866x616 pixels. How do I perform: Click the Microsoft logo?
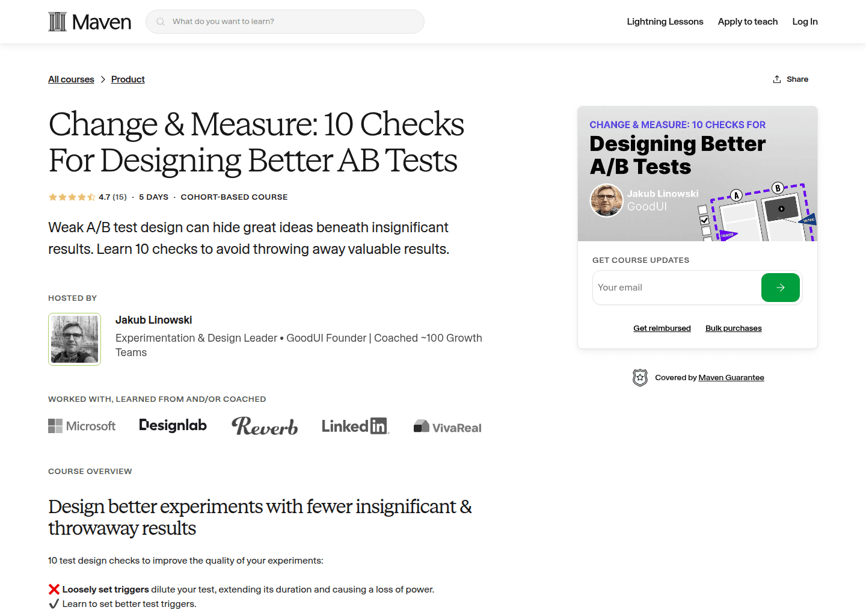tap(82, 426)
